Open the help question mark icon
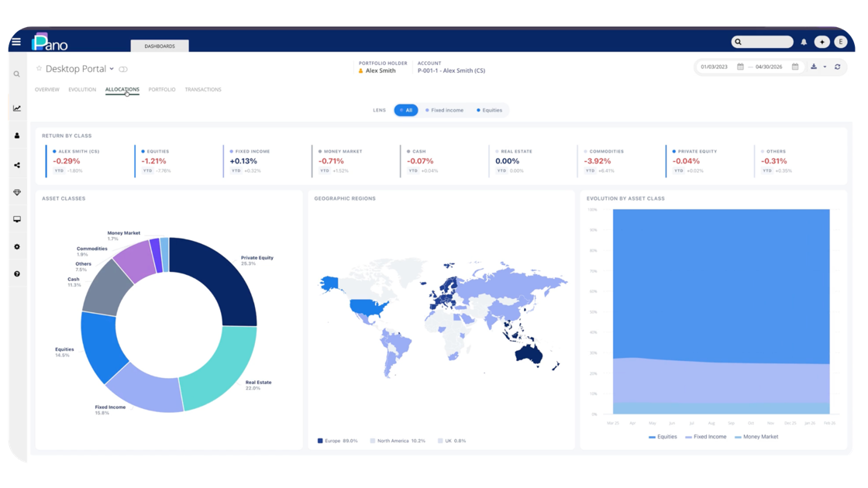The image size is (868, 488). 17,274
